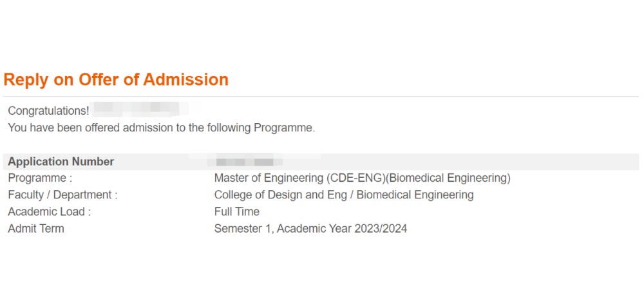
Task: Click the Faculty / Department label
Action: tap(63, 195)
